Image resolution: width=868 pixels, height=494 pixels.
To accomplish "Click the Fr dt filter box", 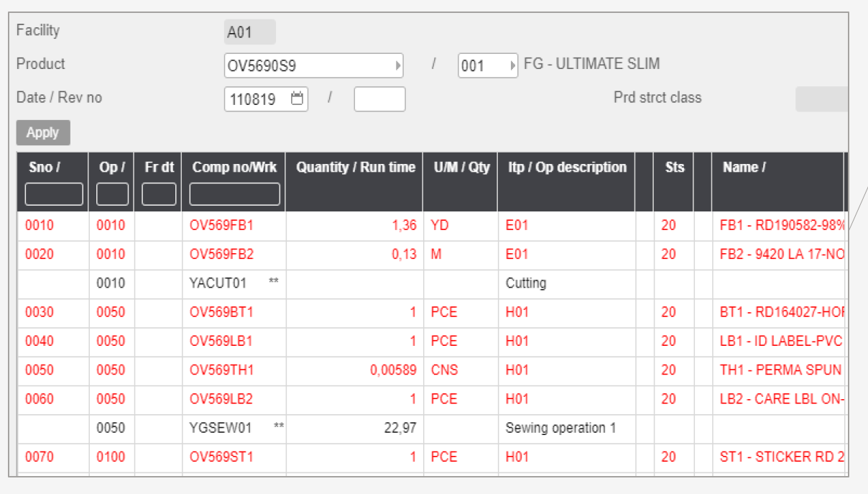I will click(159, 194).
